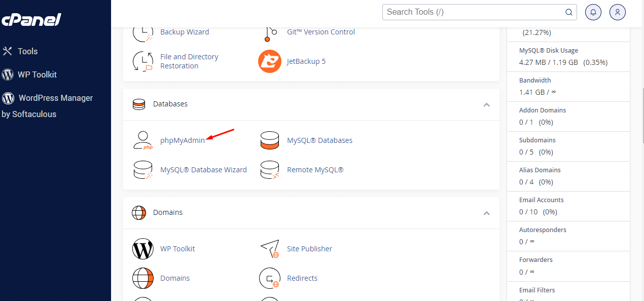The width and height of the screenshot is (644, 301).
Task: Click the JetBackup 5 icon
Action: click(270, 61)
